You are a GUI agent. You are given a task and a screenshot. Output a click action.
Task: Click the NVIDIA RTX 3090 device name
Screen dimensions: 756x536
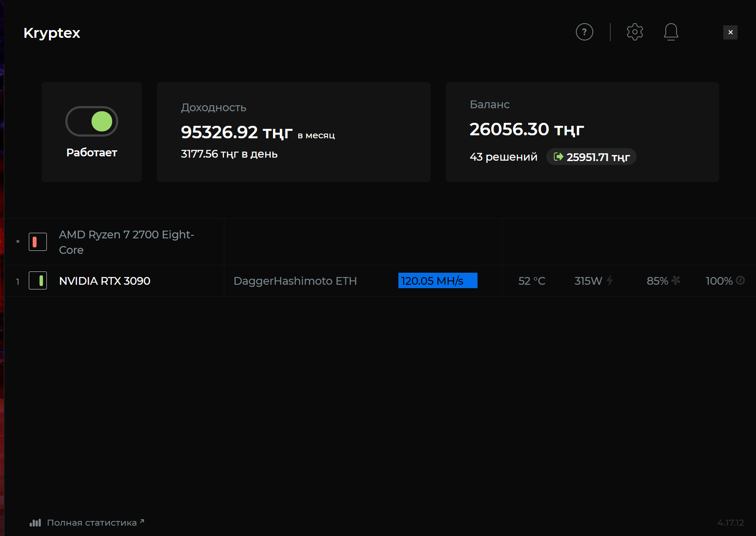pyautogui.click(x=105, y=281)
